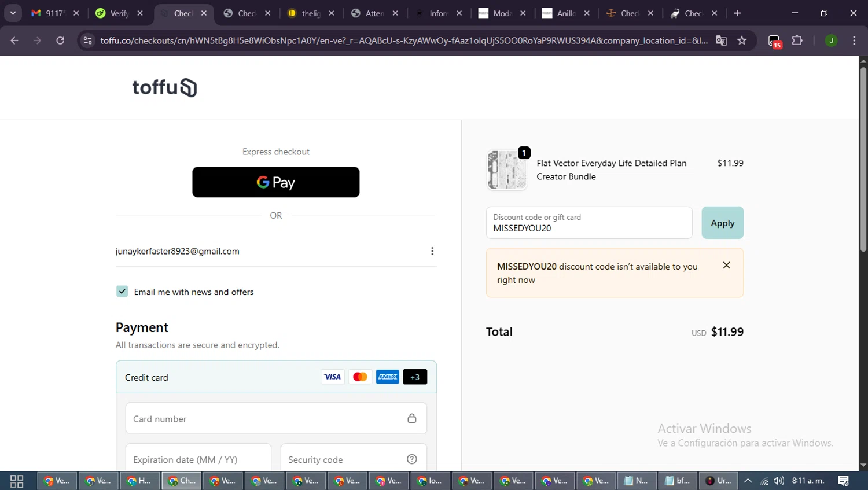Image resolution: width=868 pixels, height=490 pixels.
Task: Dismiss the MISSEDYOU20 discount error message
Action: (727, 265)
